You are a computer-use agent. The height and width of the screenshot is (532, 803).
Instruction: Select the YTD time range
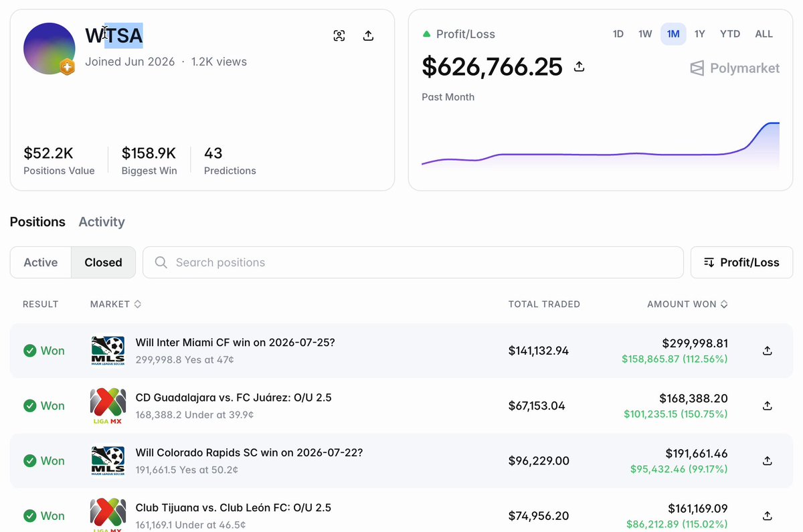coord(730,34)
